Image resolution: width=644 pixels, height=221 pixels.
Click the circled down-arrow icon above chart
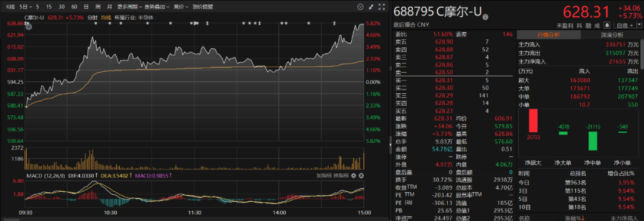(x=360, y=7)
